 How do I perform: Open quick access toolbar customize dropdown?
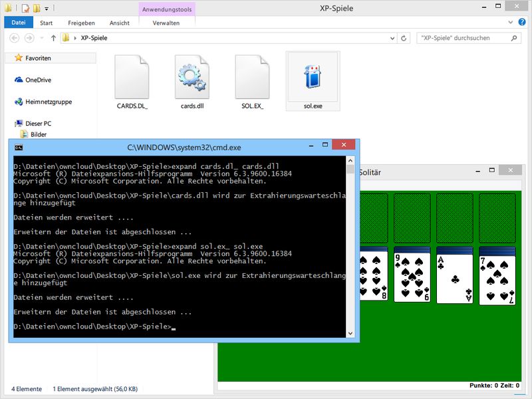coord(47,8)
